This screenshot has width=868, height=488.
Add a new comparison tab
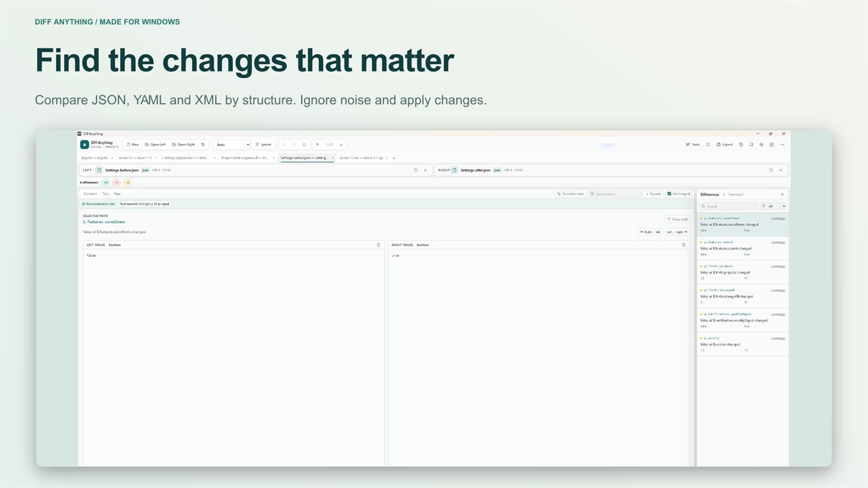[x=394, y=158]
